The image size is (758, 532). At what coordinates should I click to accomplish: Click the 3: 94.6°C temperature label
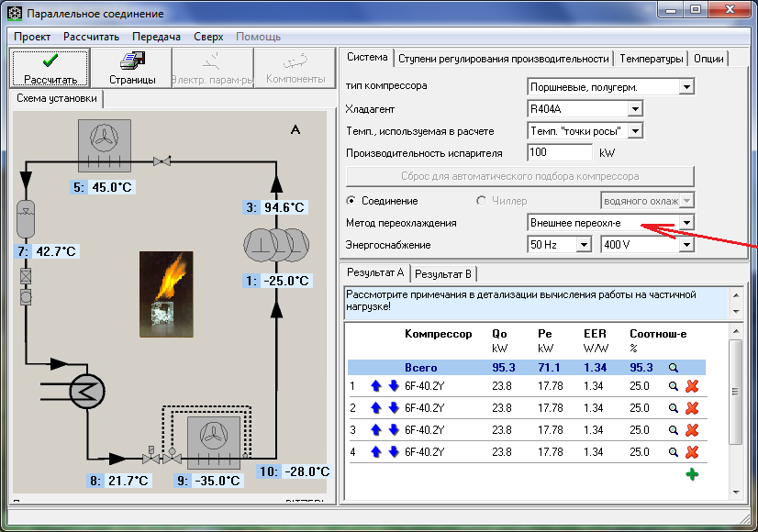tap(275, 208)
